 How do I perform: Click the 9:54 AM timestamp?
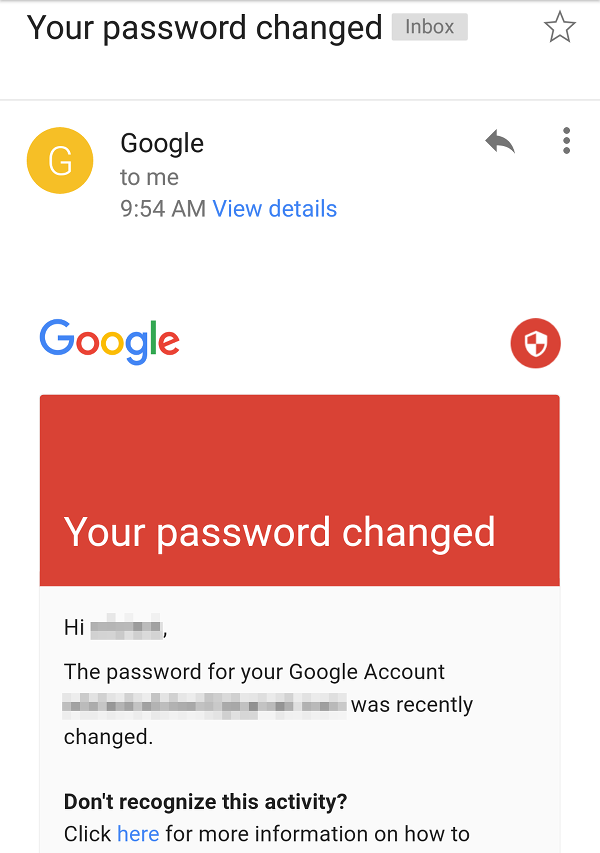[x=166, y=209]
